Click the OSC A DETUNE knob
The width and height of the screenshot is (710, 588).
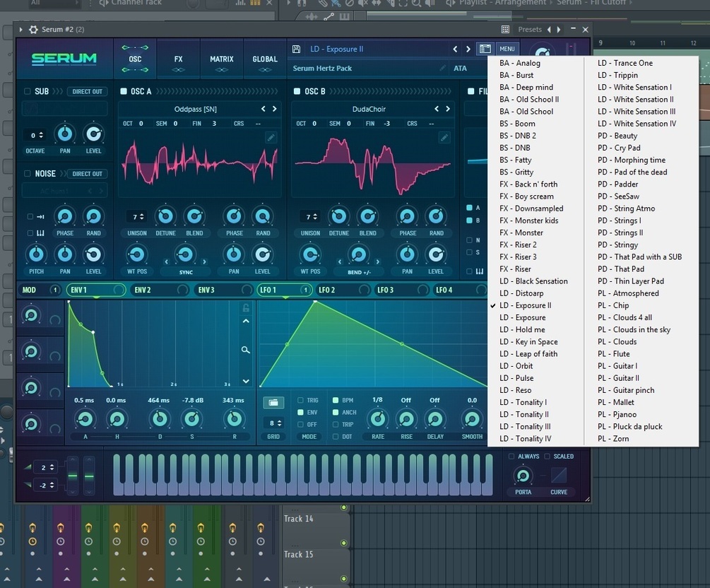tap(165, 216)
